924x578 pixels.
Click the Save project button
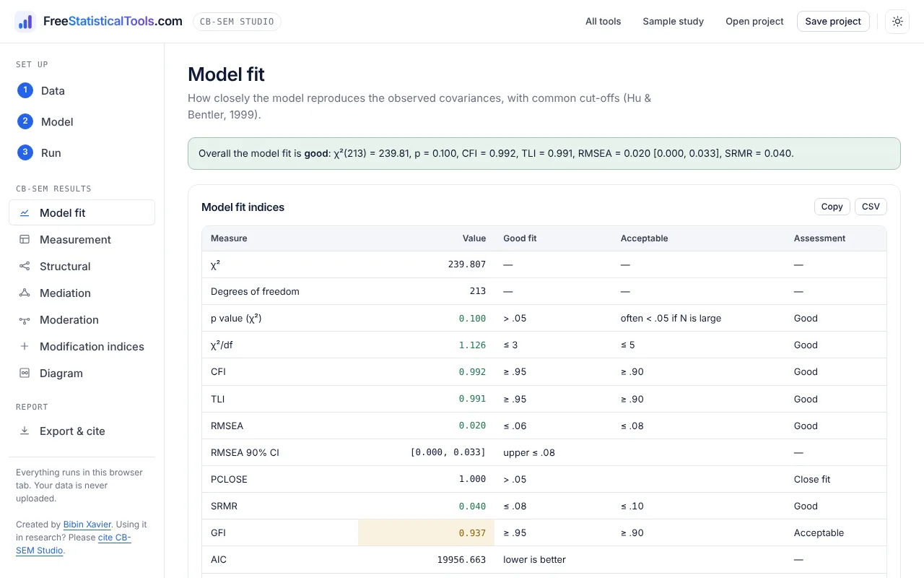(x=833, y=22)
